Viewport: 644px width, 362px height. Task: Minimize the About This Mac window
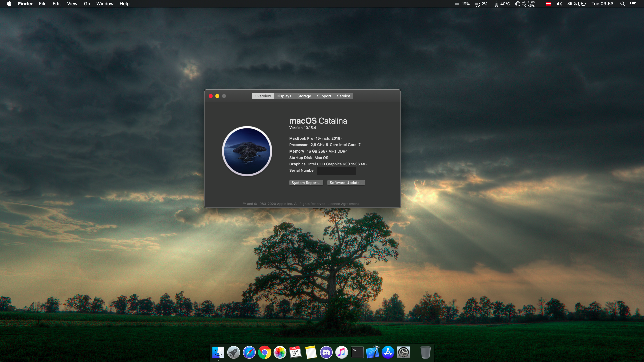(217, 96)
